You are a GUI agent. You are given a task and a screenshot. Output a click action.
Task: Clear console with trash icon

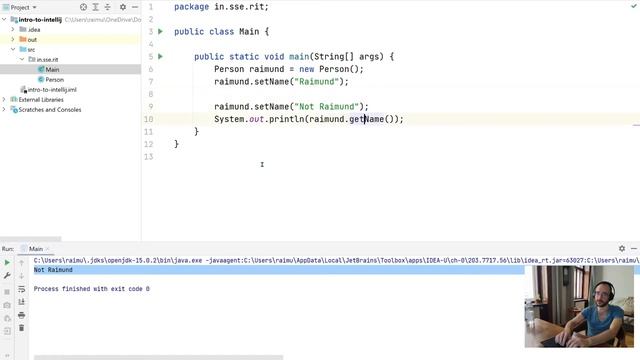pyautogui.click(x=22, y=328)
